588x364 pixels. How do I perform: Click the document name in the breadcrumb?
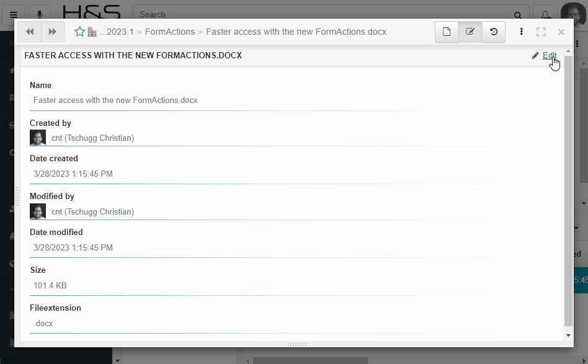296,32
